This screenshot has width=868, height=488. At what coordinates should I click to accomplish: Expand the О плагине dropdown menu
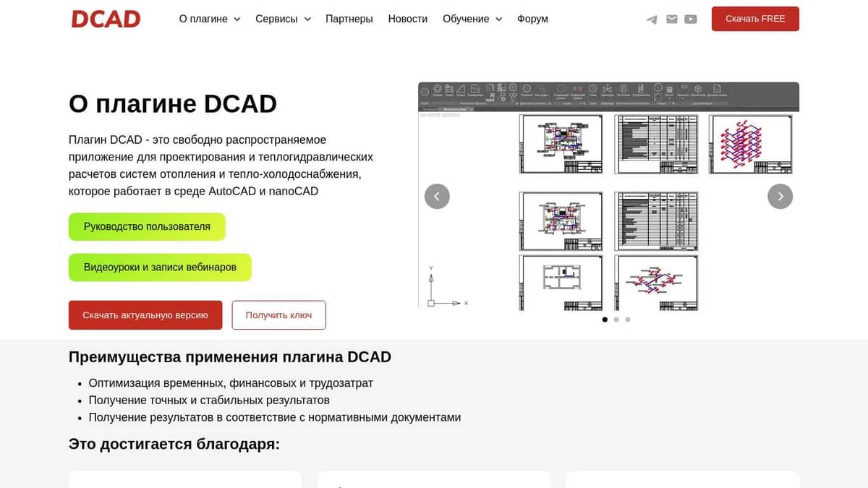[208, 19]
